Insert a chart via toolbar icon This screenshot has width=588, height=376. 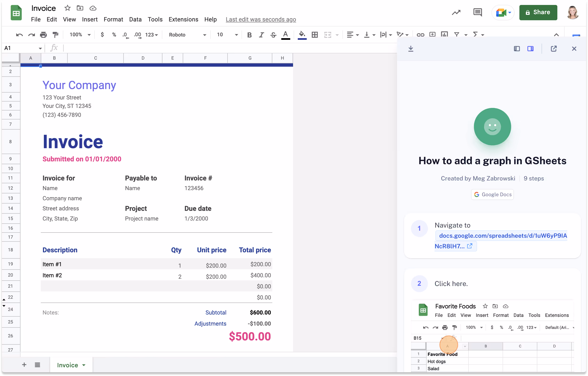pos(444,34)
